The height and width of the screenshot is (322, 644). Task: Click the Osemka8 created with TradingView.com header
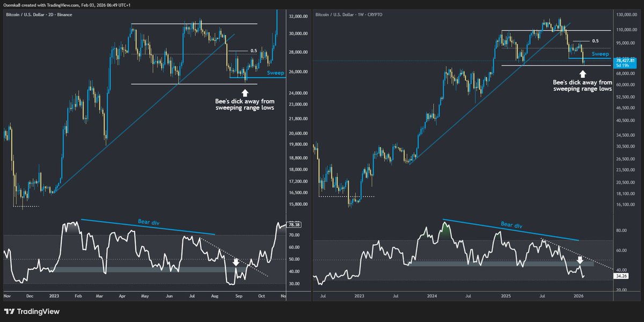[67, 4]
